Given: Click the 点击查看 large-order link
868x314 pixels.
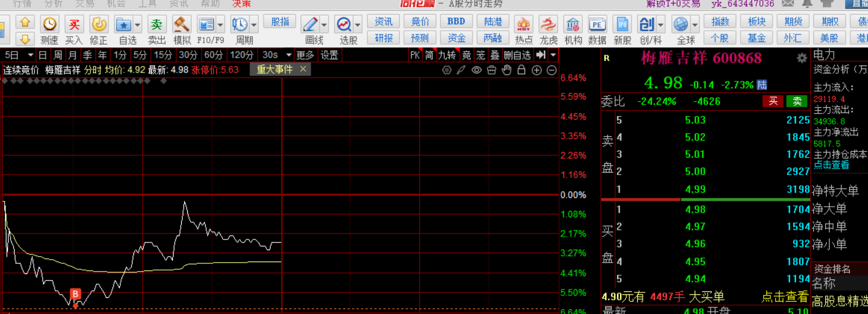Looking at the screenshot, I should click(x=785, y=297).
